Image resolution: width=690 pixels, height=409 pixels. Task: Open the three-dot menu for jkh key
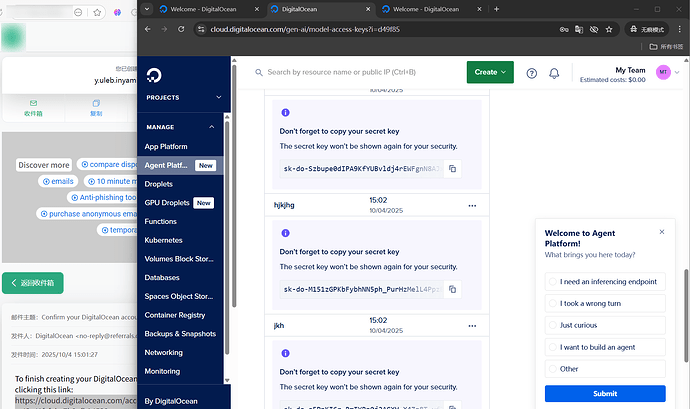click(472, 326)
